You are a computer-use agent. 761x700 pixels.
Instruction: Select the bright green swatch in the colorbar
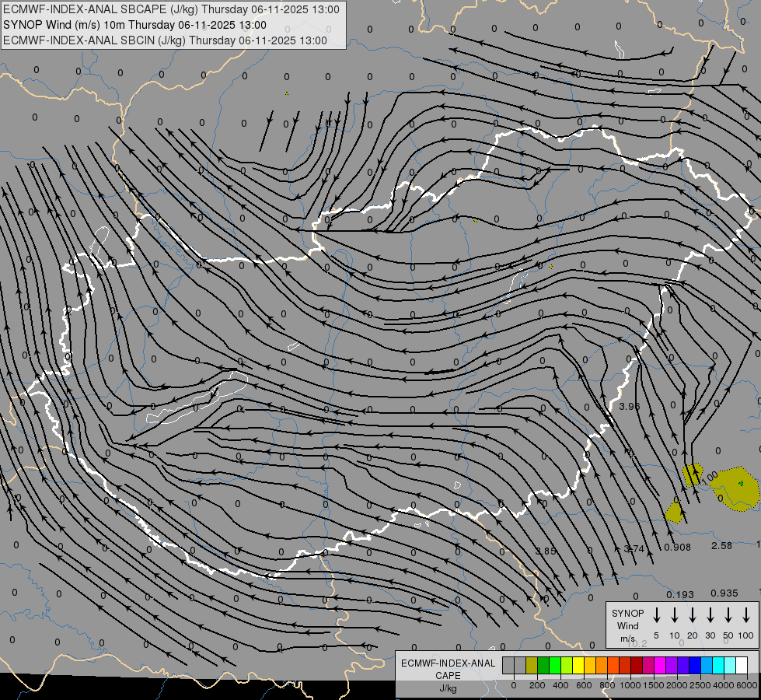tap(555, 665)
